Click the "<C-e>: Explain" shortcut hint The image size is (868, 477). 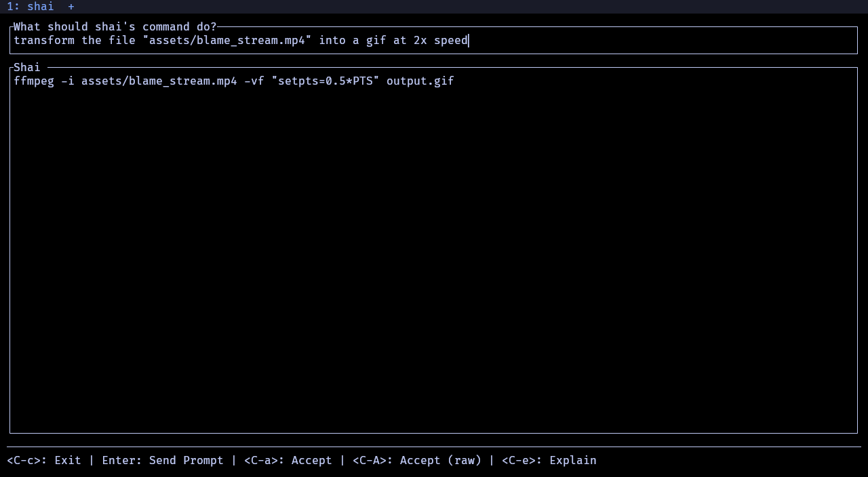pos(549,461)
